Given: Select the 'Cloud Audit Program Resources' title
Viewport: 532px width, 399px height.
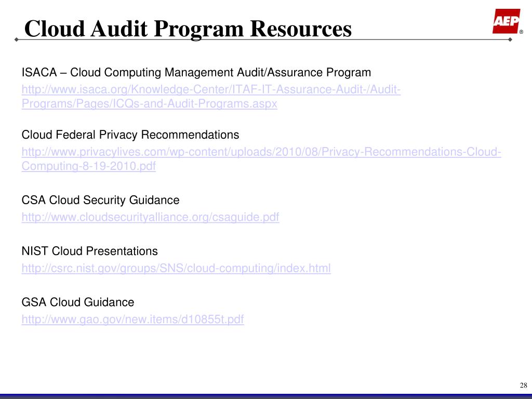Looking at the screenshot, I should pyautogui.click(x=188, y=29).
